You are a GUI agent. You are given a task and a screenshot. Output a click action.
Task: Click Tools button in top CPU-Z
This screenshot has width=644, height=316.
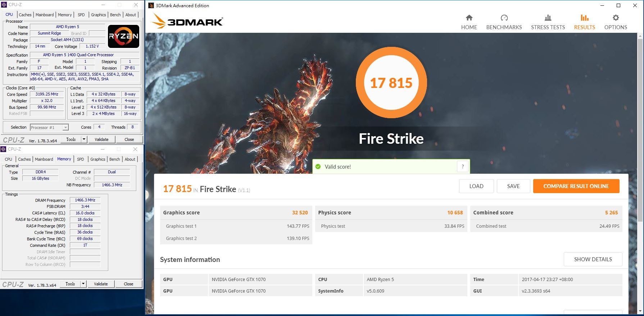pyautogui.click(x=71, y=139)
